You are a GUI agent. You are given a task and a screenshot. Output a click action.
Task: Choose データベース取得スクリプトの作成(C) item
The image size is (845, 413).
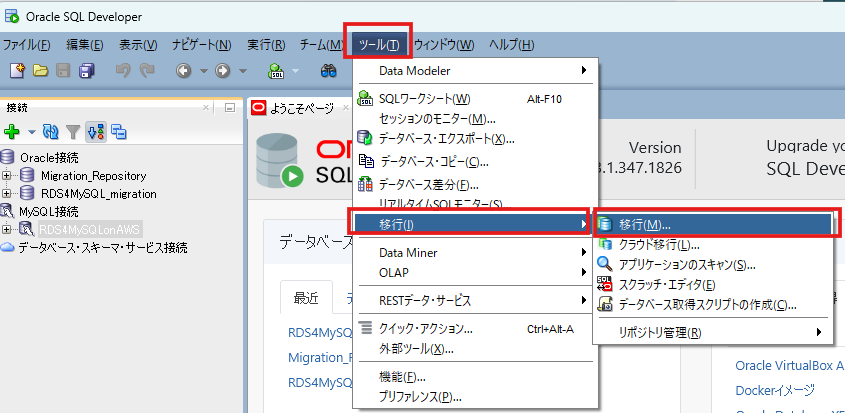[x=711, y=304]
